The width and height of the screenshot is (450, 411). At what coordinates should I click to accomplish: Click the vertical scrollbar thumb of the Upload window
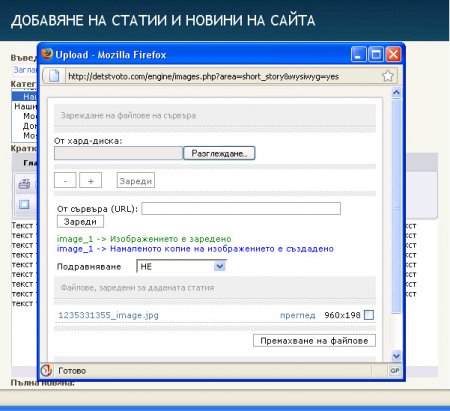point(396,206)
